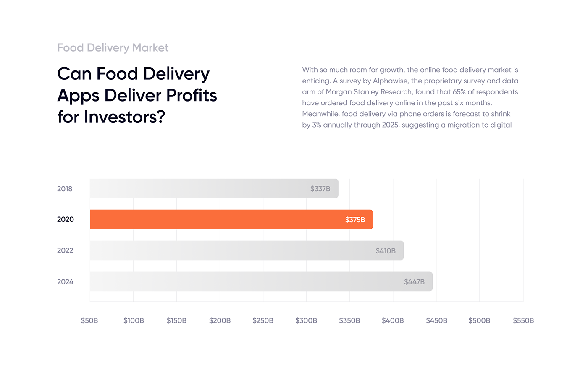Viewport: 588px width, 383px height.
Task: Click the $337B value label
Action: (x=320, y=189)
